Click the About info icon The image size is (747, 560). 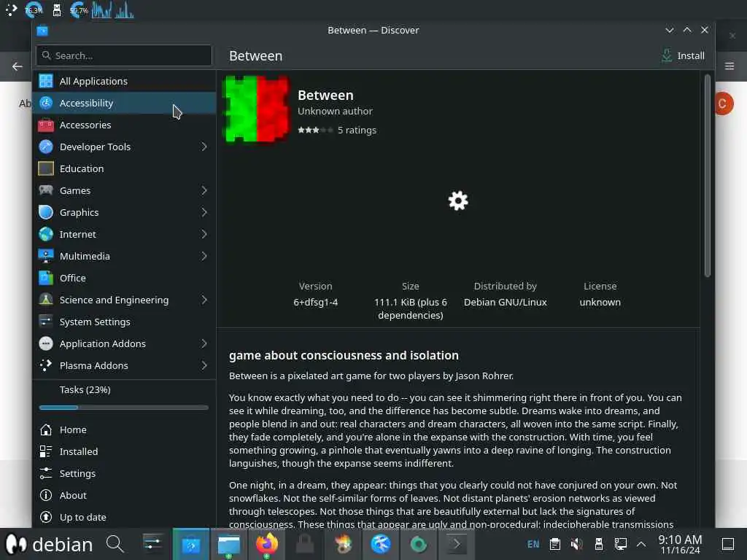click(46, 495)
